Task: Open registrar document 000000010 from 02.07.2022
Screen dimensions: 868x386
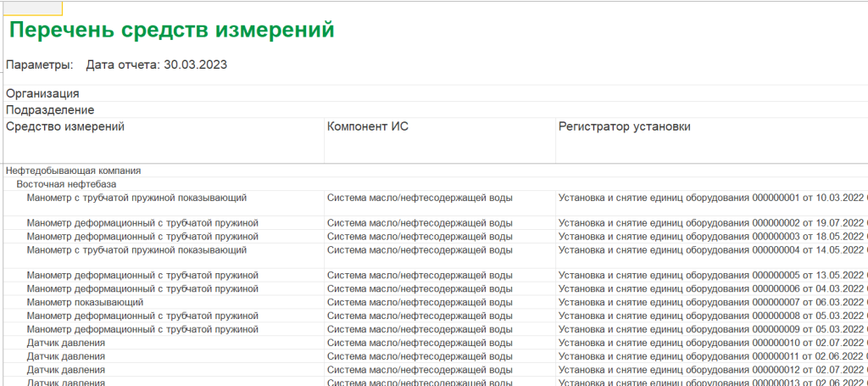Action: [x=710, y=343]
